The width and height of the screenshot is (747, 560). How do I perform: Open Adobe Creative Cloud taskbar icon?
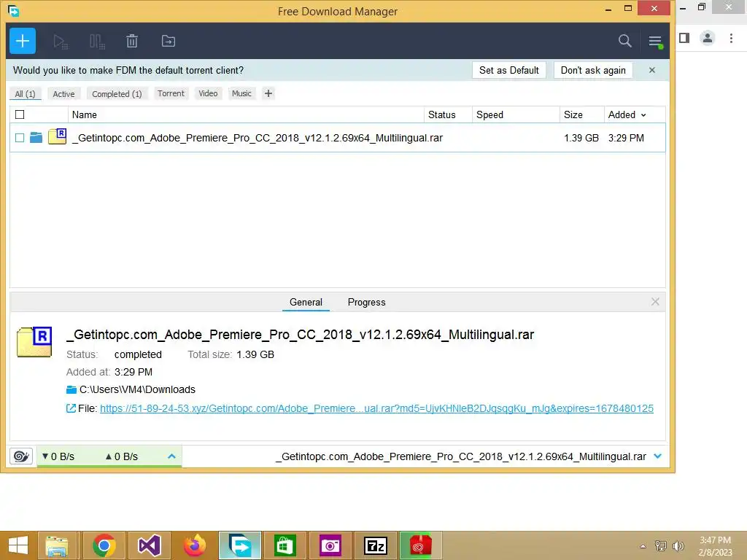click(419, 545)
